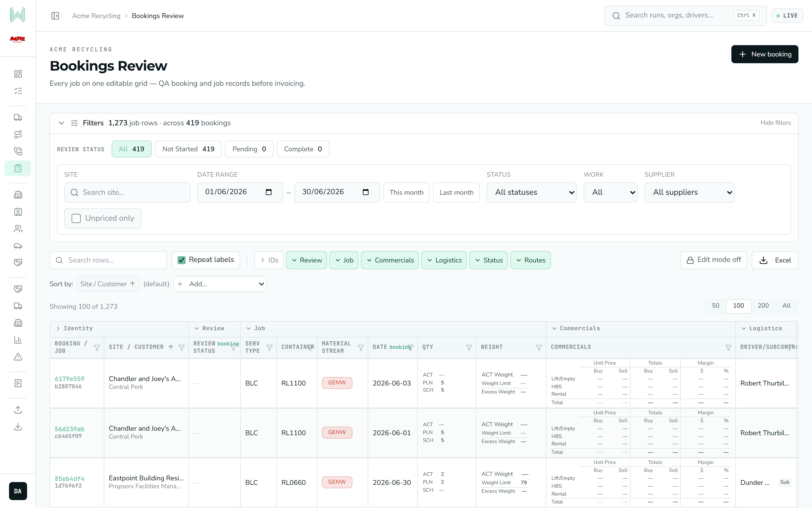Open the receipt invoices icon in sidebar
This screenshot has height=508, width=812.
[18, 383]
